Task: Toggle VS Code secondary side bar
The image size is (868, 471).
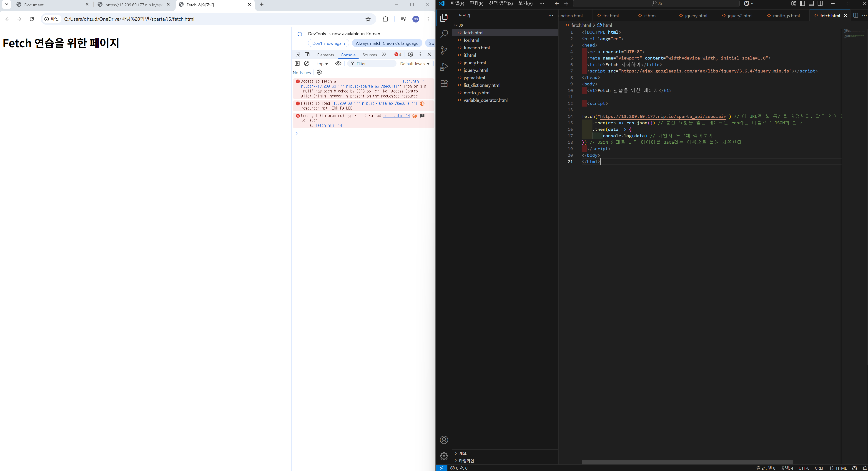Action: click(x=820, y=3)
